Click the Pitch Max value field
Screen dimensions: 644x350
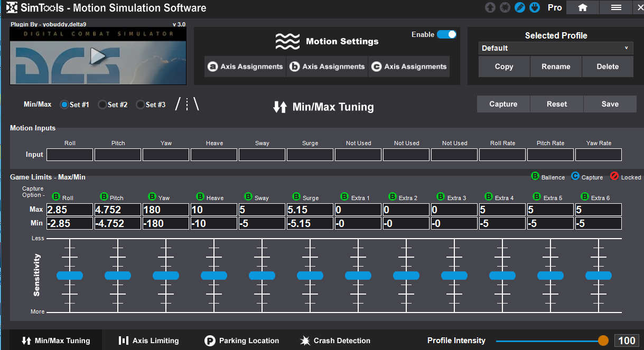click(117, 210)
